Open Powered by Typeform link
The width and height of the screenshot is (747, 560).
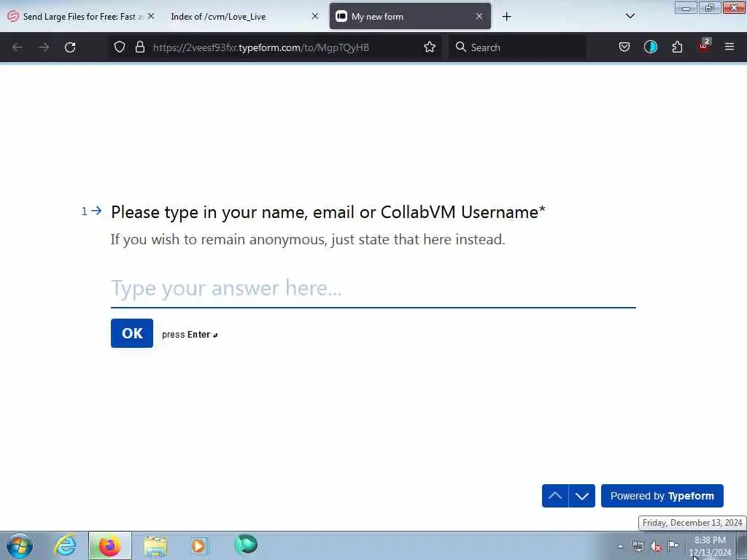pos(662,496)
